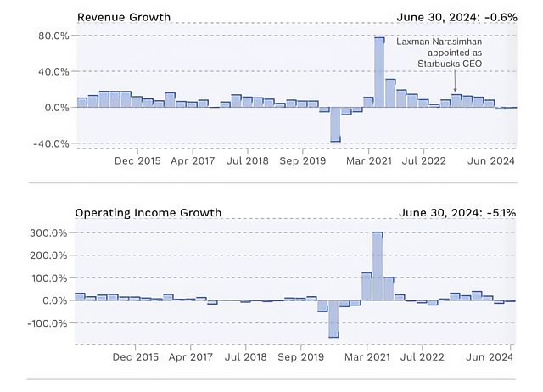Click the Jul 2018 label on revenue chart

(247, 160)
